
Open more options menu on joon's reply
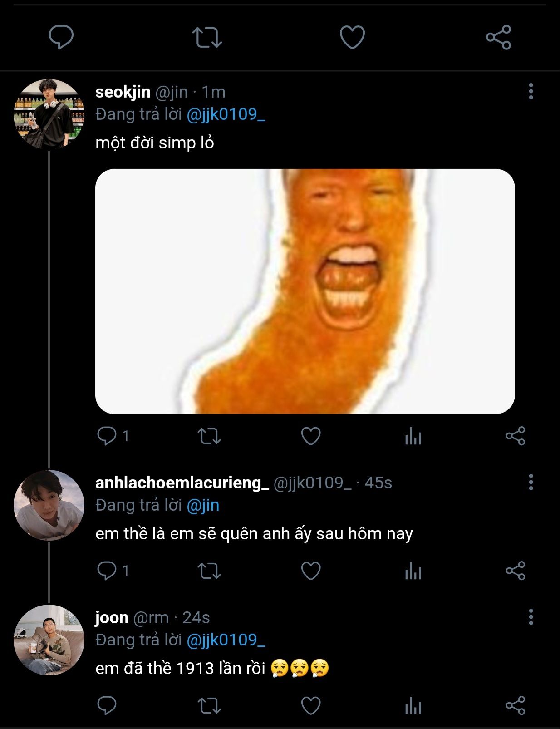(x=531, y=617)
